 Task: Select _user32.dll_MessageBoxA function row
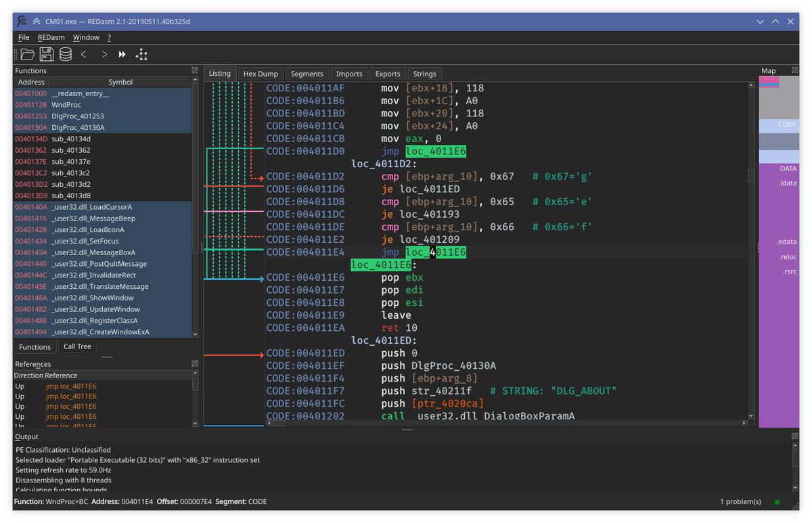[103, 252]
